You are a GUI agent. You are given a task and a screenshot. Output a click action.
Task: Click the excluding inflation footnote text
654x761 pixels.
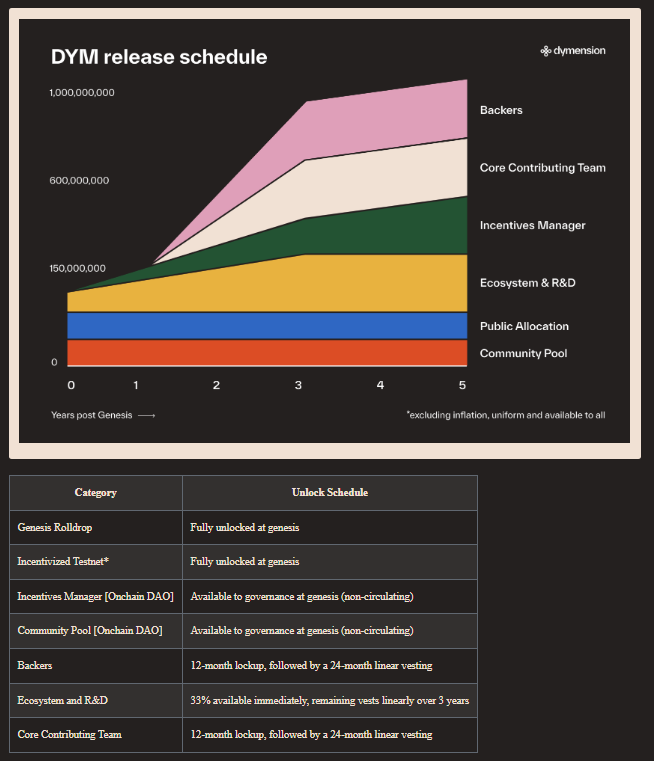click(x=506, y=415)
